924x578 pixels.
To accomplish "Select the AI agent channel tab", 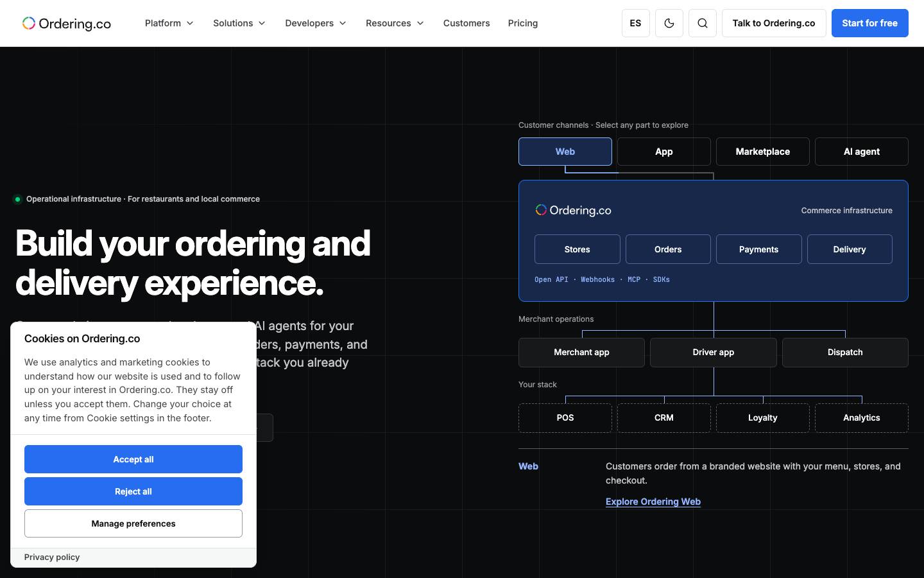I will [862, 152].
